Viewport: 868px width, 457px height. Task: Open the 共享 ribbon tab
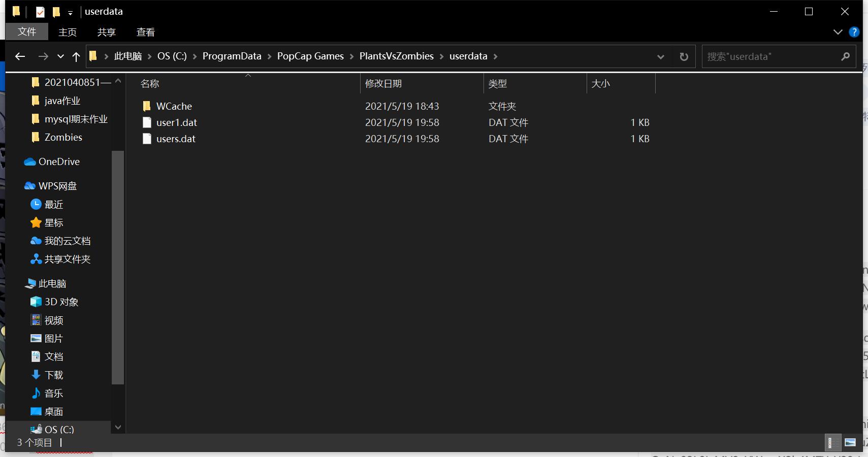coord(106,32)
